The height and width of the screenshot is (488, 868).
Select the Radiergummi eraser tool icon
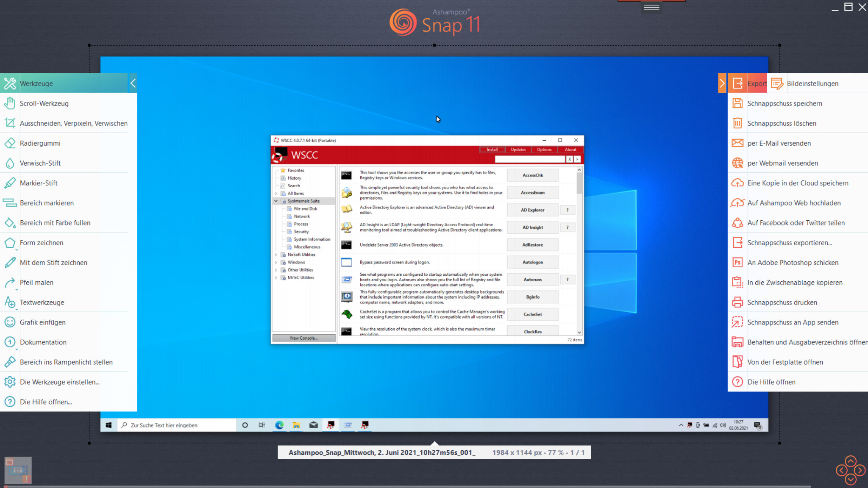pos(10,143)
